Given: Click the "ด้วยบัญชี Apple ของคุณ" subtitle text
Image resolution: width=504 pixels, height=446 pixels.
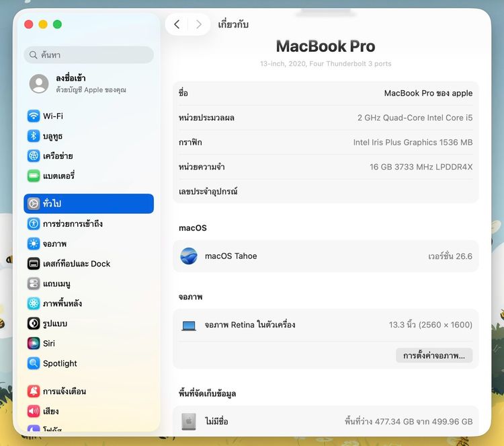Looking at the screenshot, I should [x=91, y=89].
